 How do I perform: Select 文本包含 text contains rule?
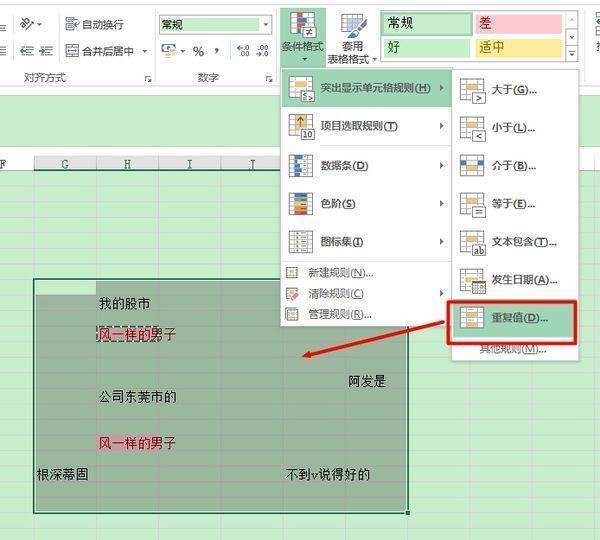click(x=515, y=242)
